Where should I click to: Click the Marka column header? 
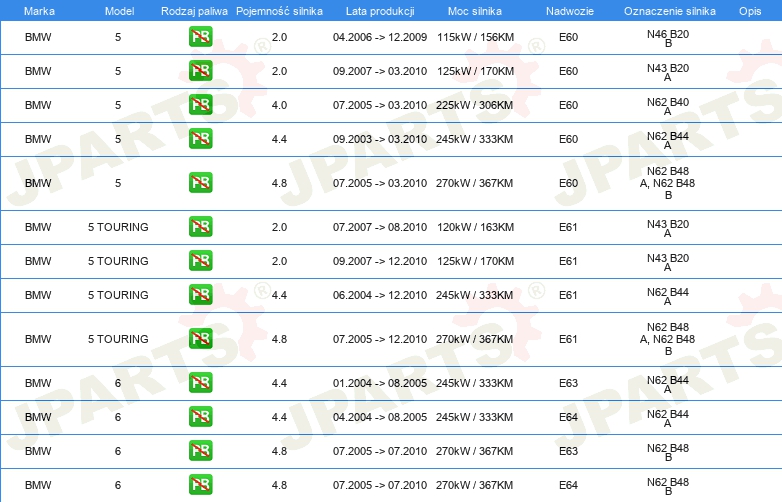click(38, 10)
